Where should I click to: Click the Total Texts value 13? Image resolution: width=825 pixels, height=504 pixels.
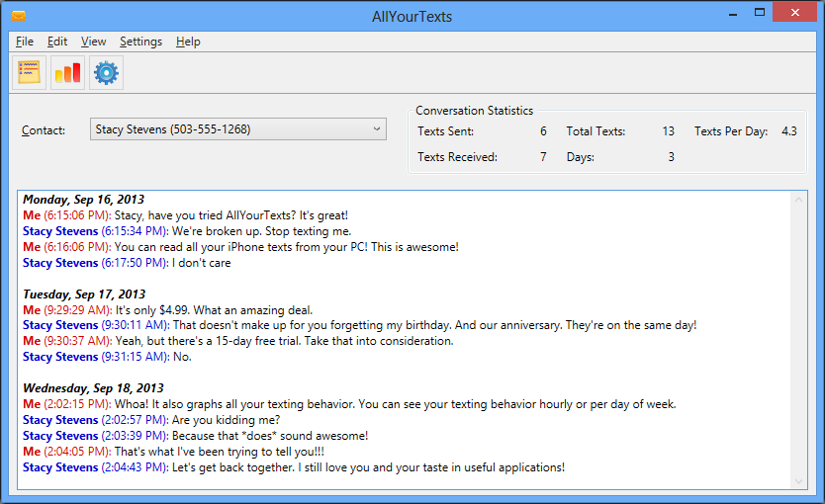point(668,130)
